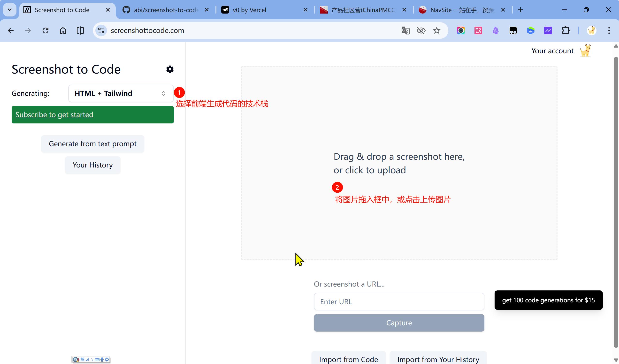Screen dimensions: 619x364
Task: Click the dog avatar next to Your account
Action: coord(585,51)
